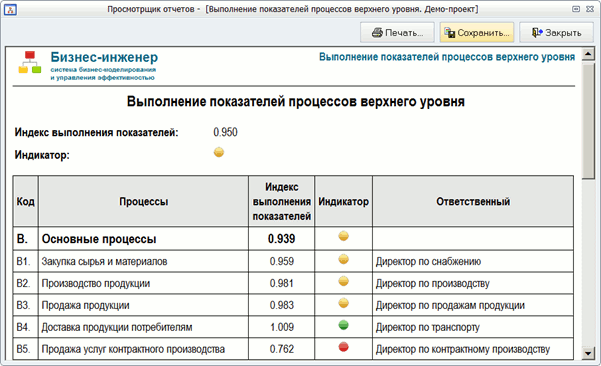Click the Индекс выполнения показателей label
Viewport: 601px width, 366px height.
97,133
